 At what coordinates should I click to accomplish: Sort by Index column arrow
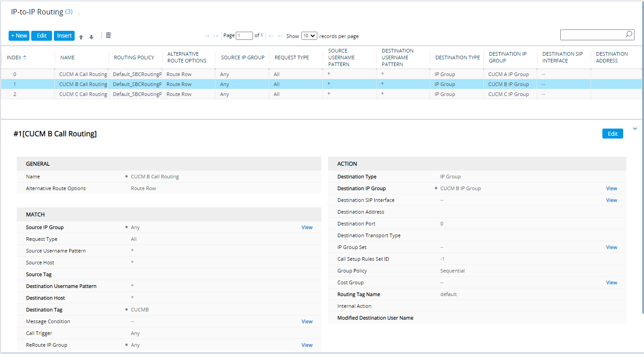coord(24,57)
